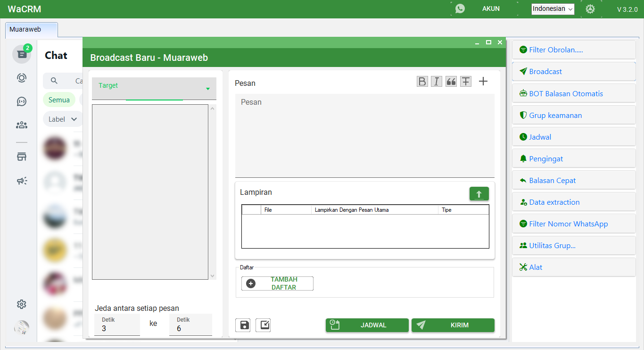Apply strikethrough formatting to message

466,82
